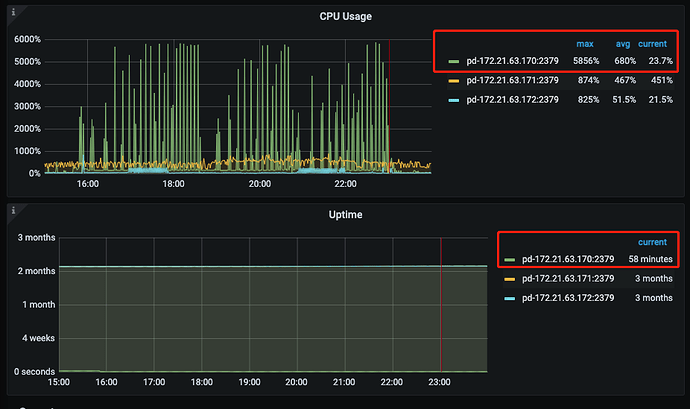This screenshot has height=409, width=690.
Task: Toggle series pd-172.21.63.170:2379 in CPU Usage legend
Action: tap(512, 61)
